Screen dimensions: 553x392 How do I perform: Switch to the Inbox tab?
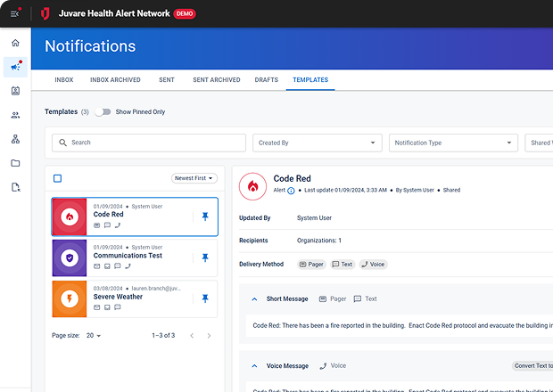pyautogui.click(x=63, y=80)
